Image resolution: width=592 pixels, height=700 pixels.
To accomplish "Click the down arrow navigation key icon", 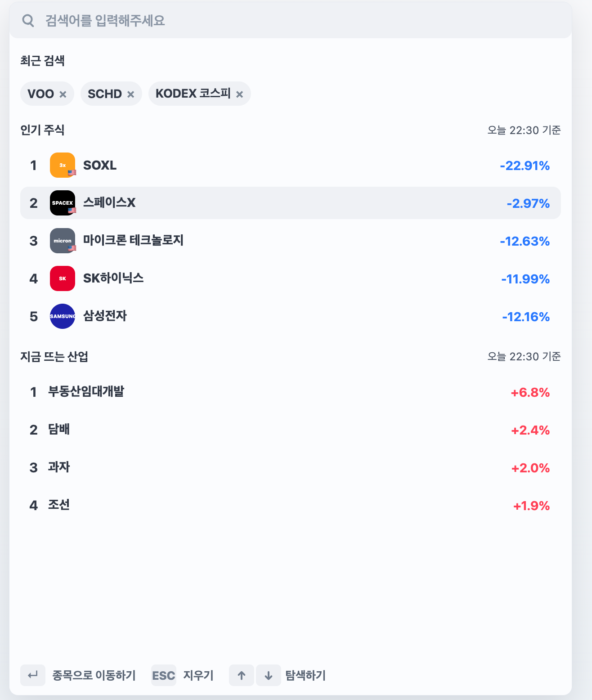I will coord(269,675).
